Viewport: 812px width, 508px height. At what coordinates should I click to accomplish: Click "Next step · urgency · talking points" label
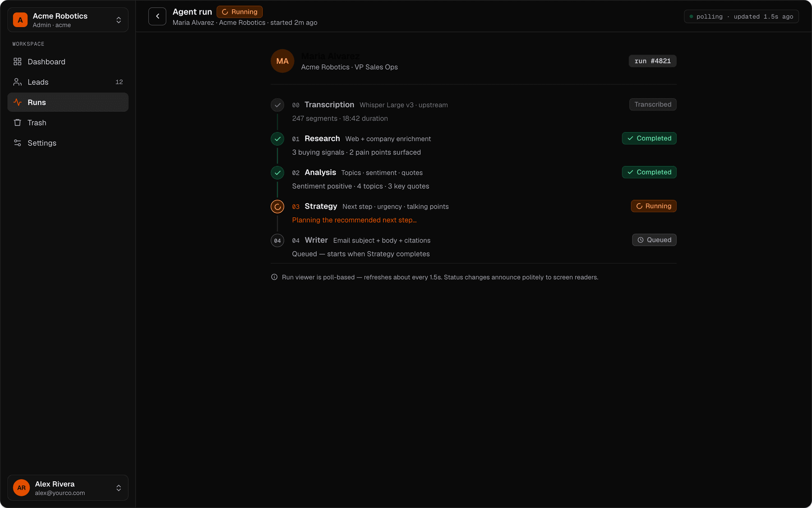point(395,206)
